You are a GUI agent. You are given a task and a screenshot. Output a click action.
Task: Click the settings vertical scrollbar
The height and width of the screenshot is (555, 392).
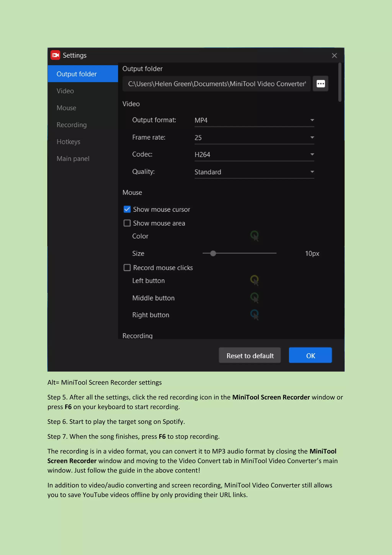pos(340,82)
